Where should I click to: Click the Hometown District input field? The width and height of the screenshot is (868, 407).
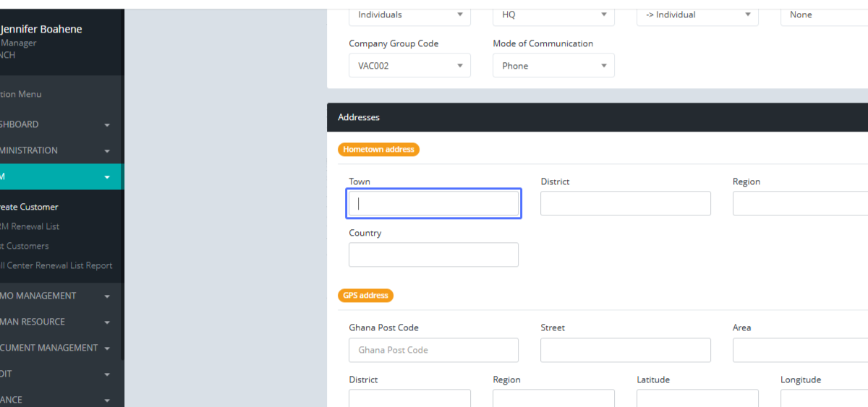626,204
